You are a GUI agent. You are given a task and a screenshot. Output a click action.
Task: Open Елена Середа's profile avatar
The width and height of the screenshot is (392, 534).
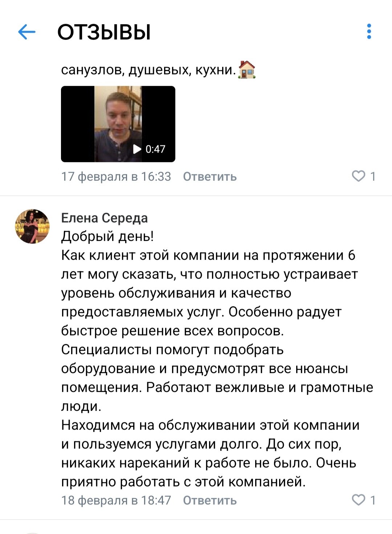pos(32,226)
